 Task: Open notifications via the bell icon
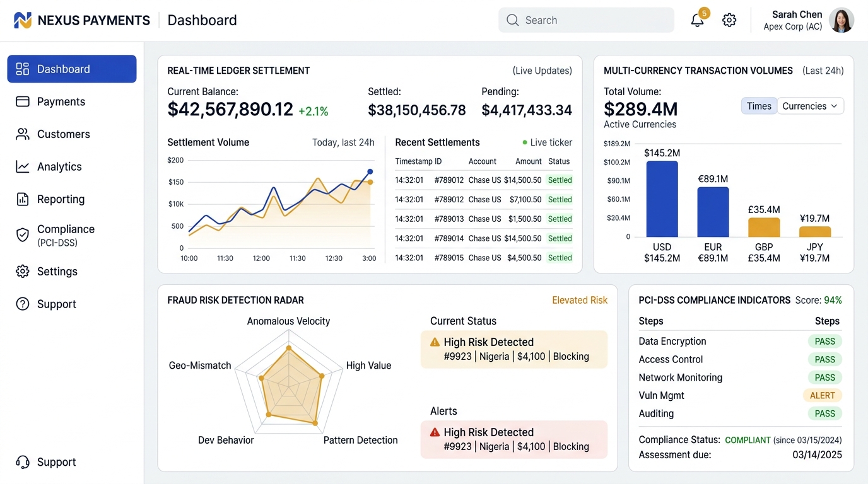[x=697, y=20]
